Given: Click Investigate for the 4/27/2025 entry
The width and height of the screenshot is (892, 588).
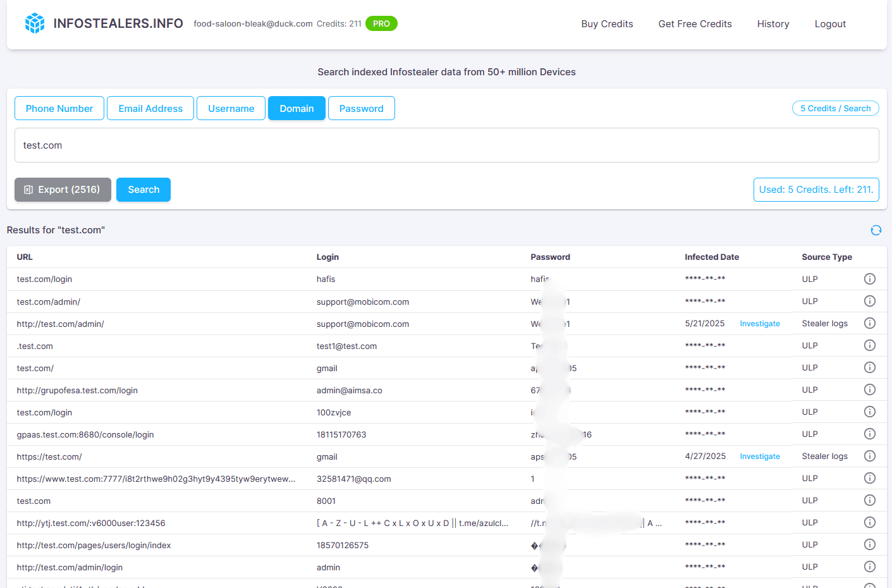Looking at the screenshot, I should coord(760,456).
